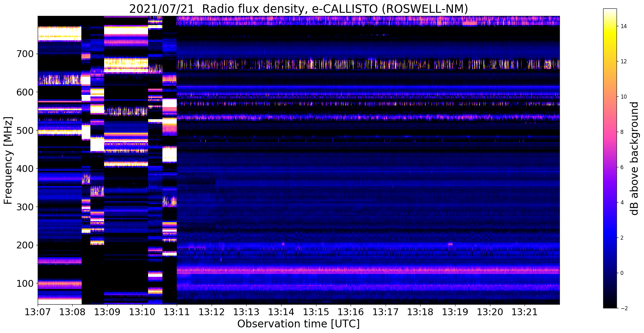Click the 13:18 time tick label
The image size is (644, 333).
pyautogui.click(x=420, y=312)
